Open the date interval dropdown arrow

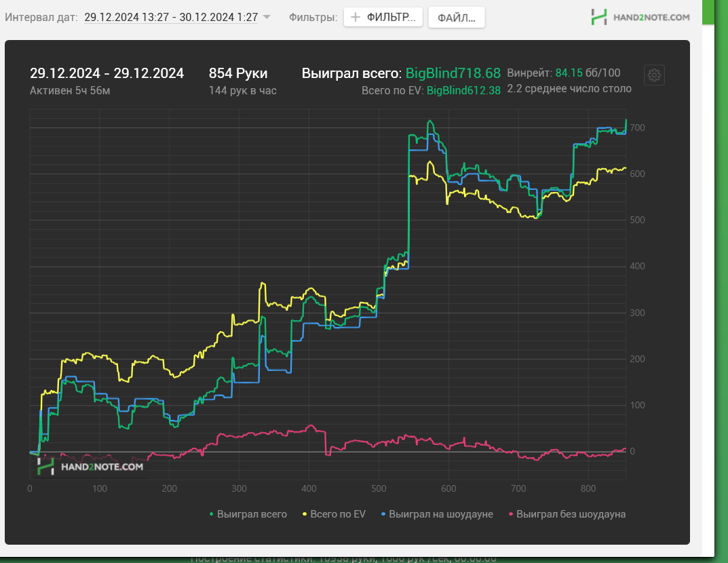pos(267,17)
